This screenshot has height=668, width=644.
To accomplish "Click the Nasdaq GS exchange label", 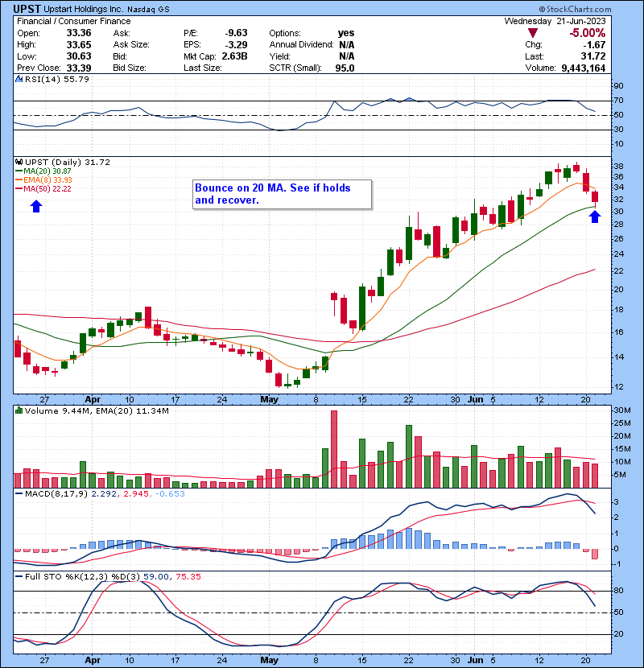I will [x=148, y=10].
